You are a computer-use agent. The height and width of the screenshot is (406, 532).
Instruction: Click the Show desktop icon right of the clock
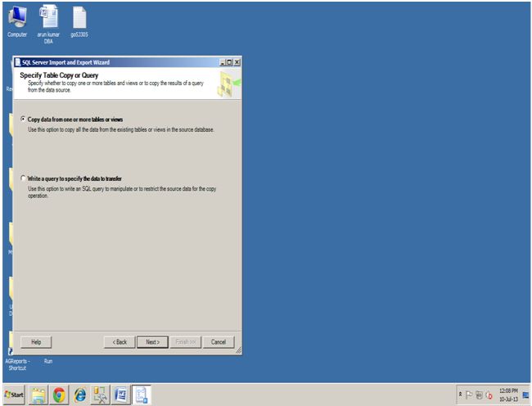[526, 395]
